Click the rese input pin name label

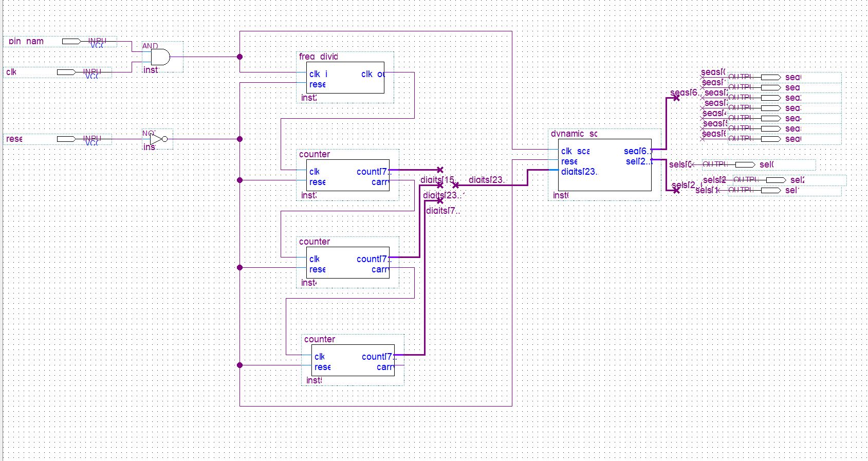pyautogui.click(x=14, y=139)
